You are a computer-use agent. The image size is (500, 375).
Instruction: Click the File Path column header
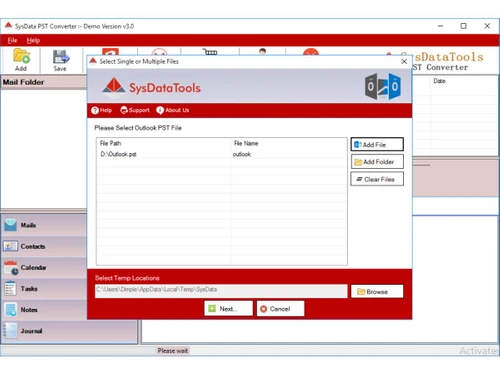click(111, 143)
